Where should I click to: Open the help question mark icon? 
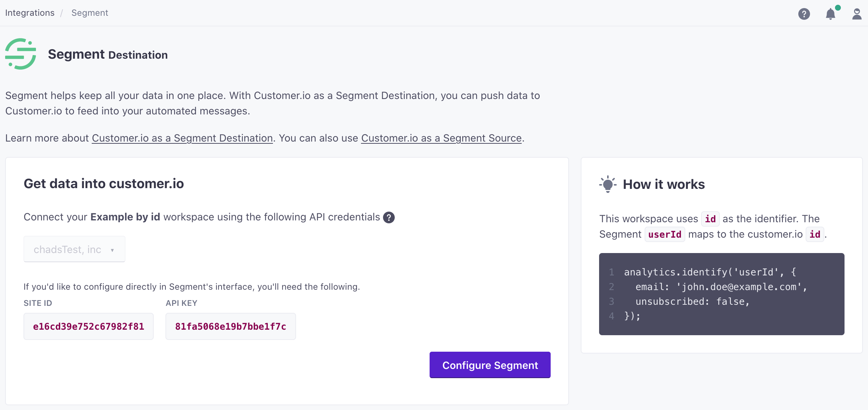[804, 14]
